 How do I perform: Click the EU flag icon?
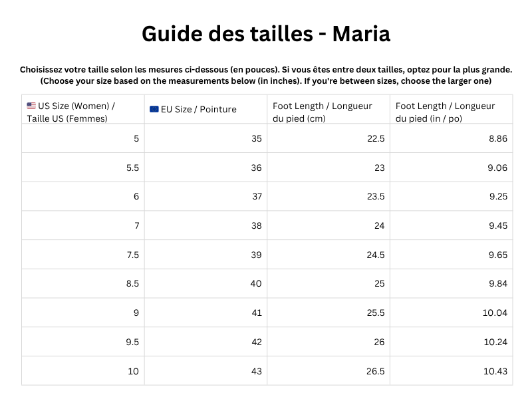154,109
